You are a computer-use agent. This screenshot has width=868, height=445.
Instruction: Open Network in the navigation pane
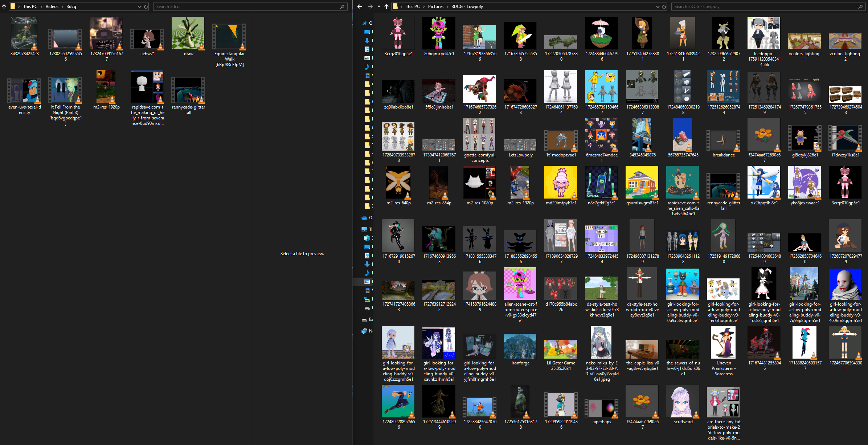tap(368, 331)
